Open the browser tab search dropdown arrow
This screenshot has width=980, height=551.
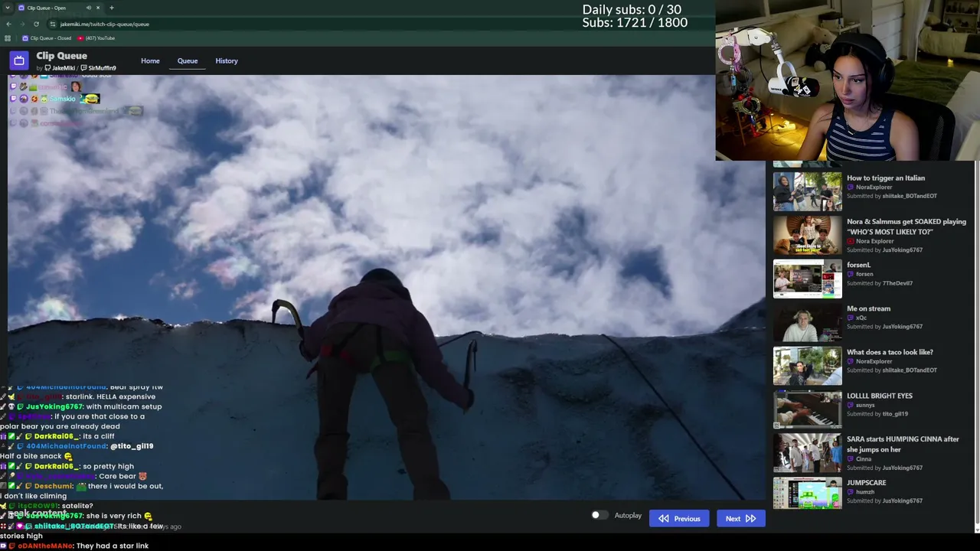pyautogui.click(x=8, y=8)
